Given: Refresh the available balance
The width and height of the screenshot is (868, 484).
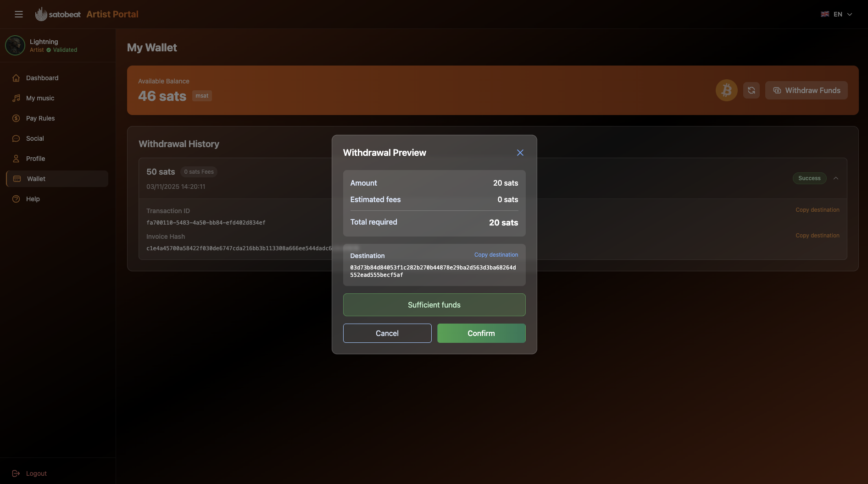Looking at the screenshot, I should pos(751,90).
